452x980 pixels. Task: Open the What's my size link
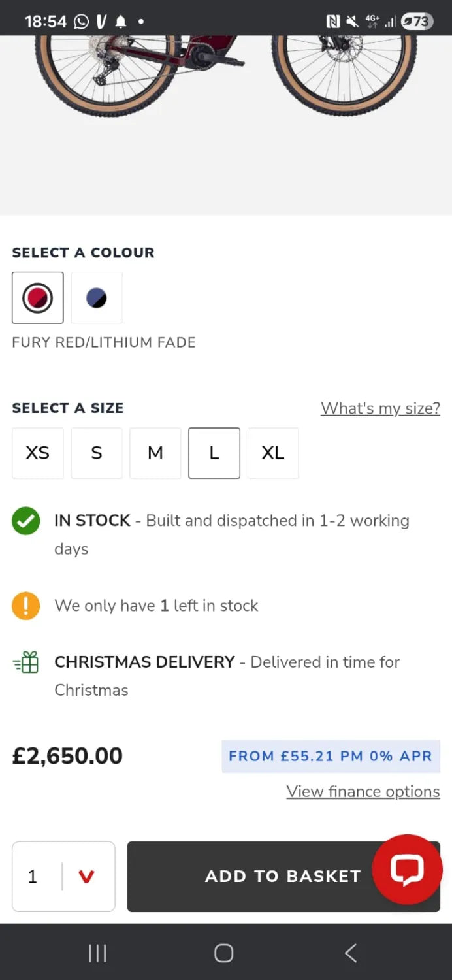tap(380, 408)
